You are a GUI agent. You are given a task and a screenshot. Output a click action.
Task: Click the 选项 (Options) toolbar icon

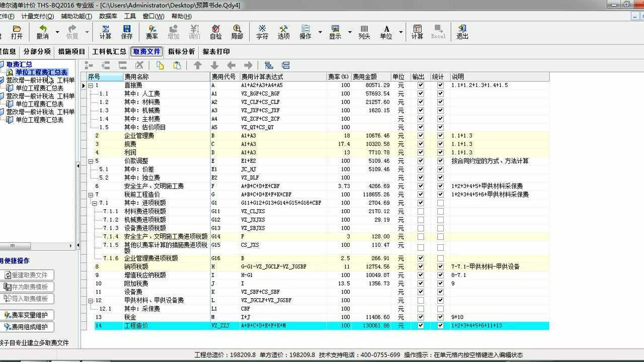pyautogui.click(x=283, y=32)
